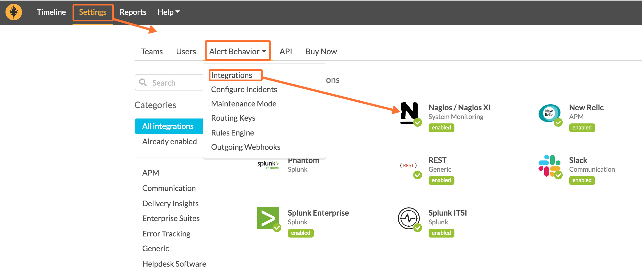Click the magnifier icon in Search box
The width and height of the screenshot is (644, 271).
tap(143, 82)
